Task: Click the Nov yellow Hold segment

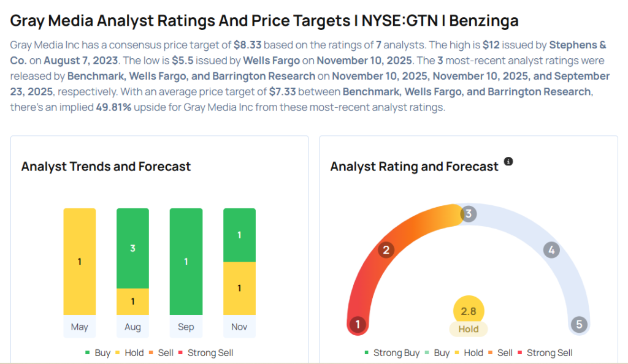Action: coord(239,288)
